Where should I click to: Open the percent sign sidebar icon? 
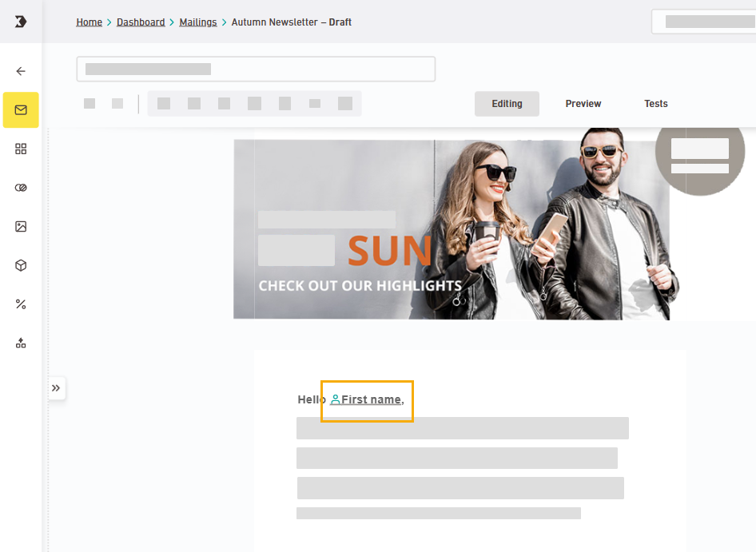click(21, 304)
